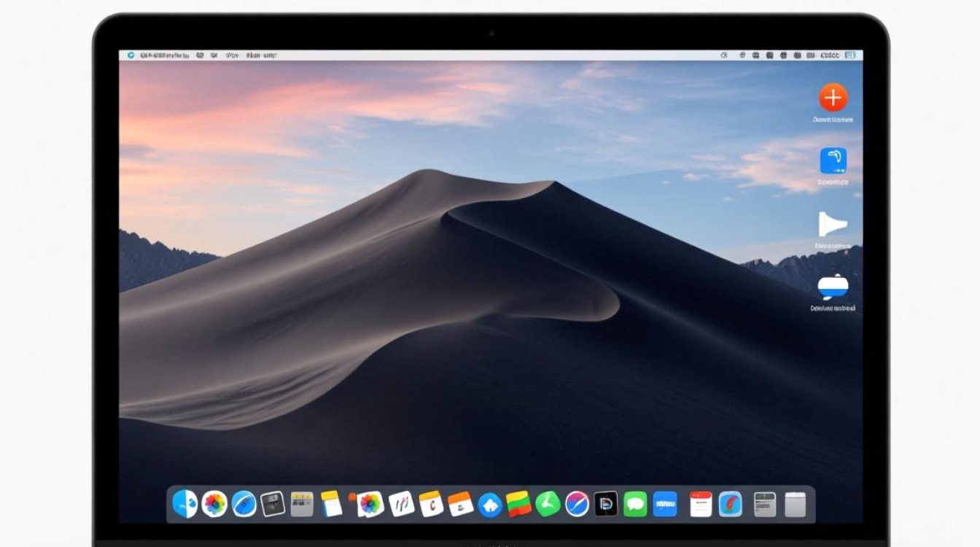This screenshot has width=980, height=547.
Task: Open the blue house Home app
Action: 490,505
